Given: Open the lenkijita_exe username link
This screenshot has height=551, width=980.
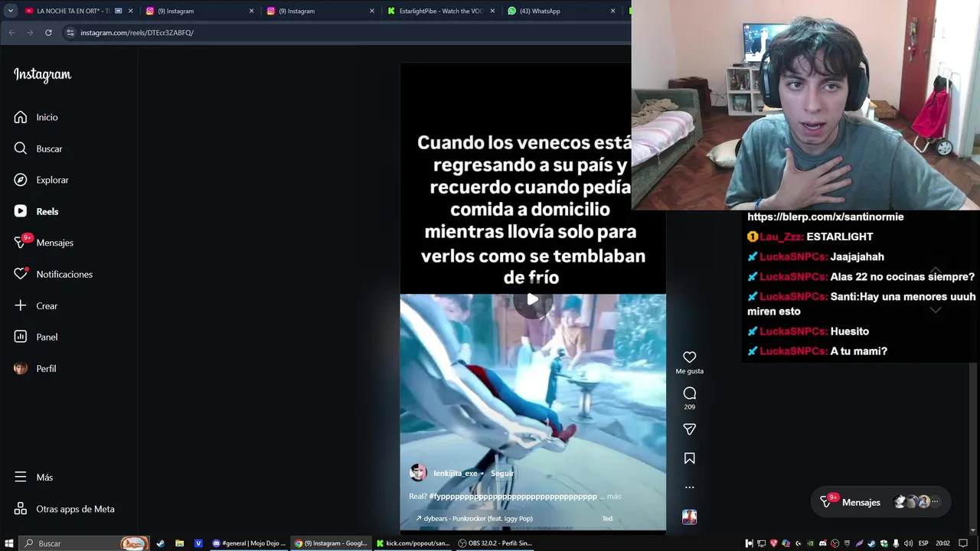Looking at the screenshot, I should 455,473.
